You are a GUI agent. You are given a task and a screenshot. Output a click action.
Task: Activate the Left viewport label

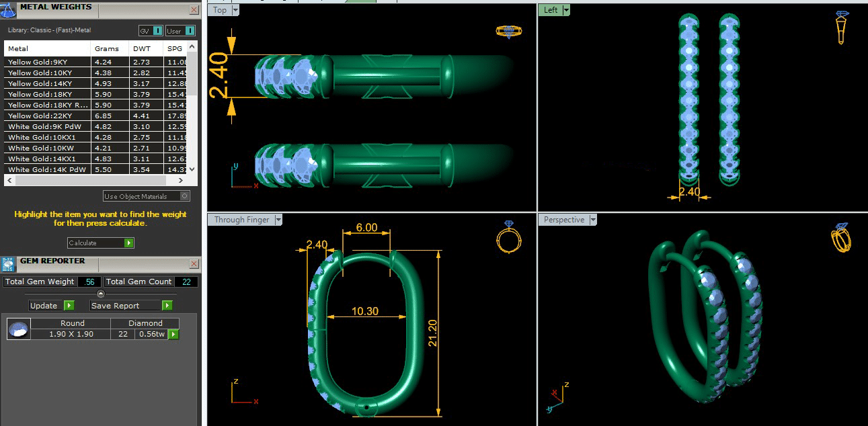tap(551, 10)
